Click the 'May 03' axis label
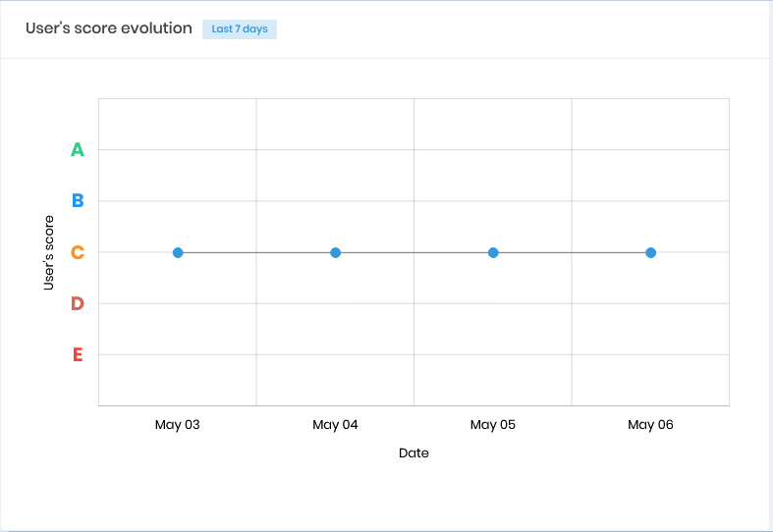The width and height of the screenshot is (773, 532). (x=178, y=425)
